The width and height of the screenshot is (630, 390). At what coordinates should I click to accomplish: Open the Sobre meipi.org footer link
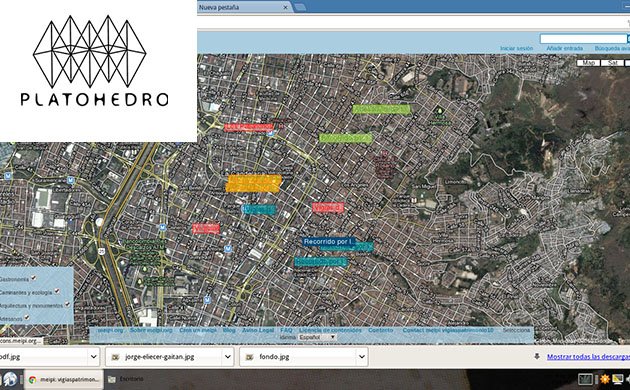tap(151, 330)
